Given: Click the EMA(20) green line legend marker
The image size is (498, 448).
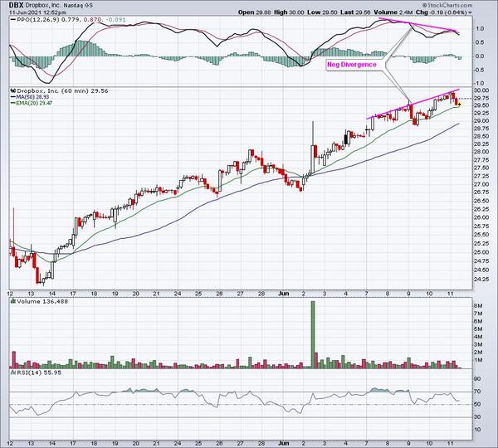Looking at the screenshot, I should tap(12, 104).
